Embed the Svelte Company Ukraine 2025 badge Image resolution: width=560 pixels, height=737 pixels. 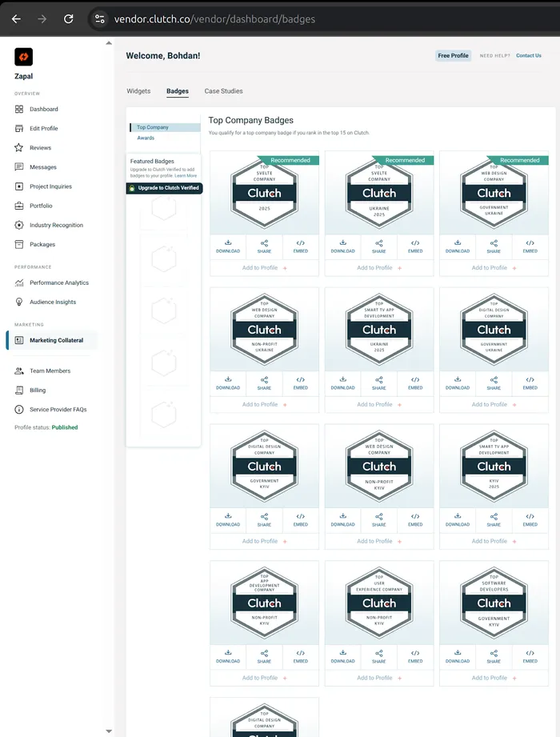415,246
